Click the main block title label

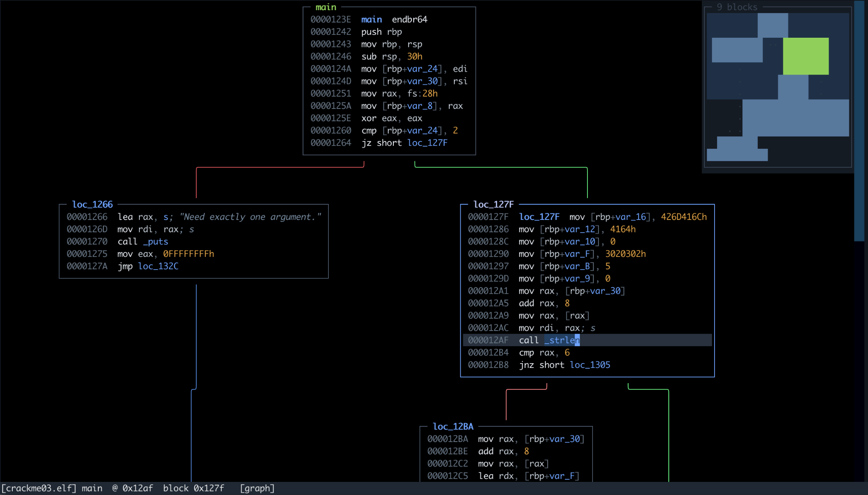(326, 7)
